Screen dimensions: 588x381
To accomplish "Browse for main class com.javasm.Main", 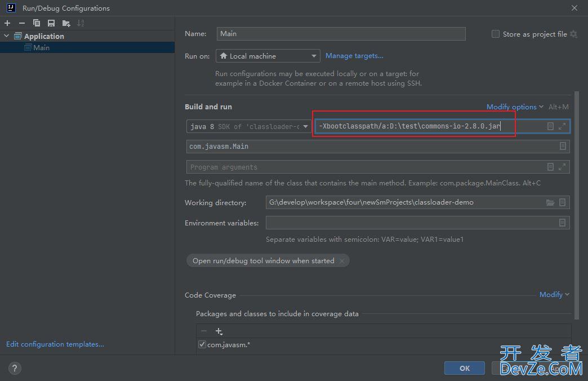I will click(x=563, y=146).
